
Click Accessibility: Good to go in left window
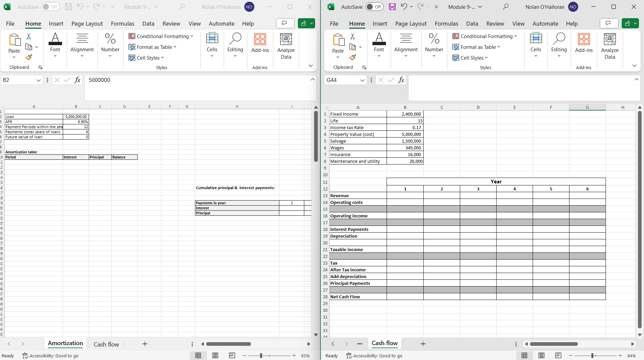(50, 356)
